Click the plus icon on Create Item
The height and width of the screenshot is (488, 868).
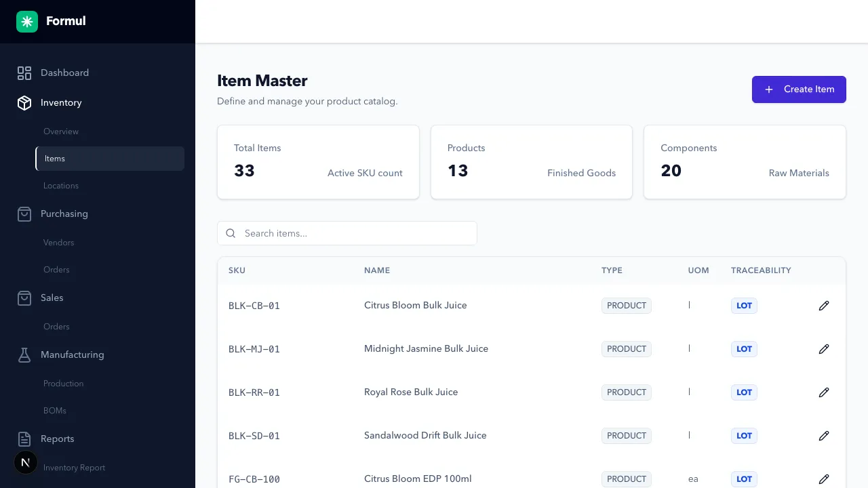768,89
